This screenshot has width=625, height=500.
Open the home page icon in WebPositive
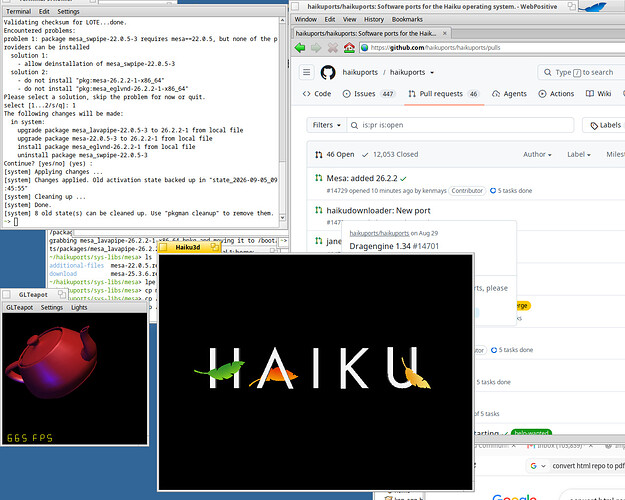pyautogui.click(x=349, y=48)
